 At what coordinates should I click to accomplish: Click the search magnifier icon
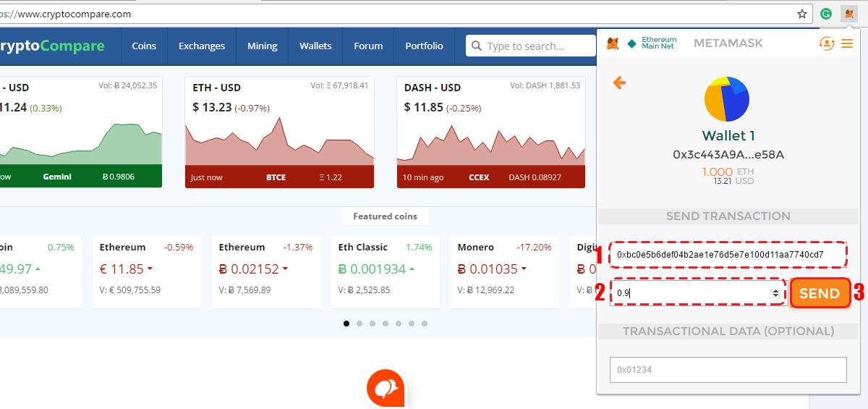[477, 46]
